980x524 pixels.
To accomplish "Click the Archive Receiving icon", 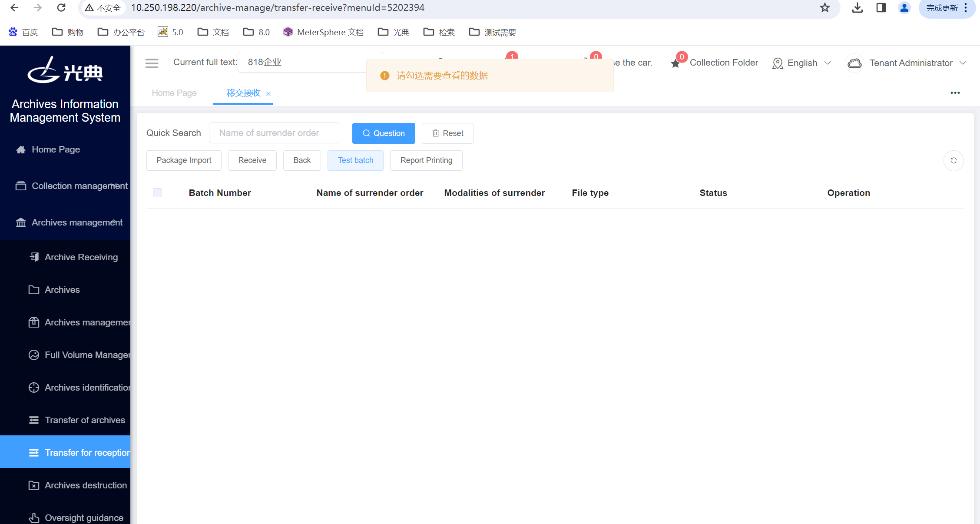I will (x=34, y=257).
